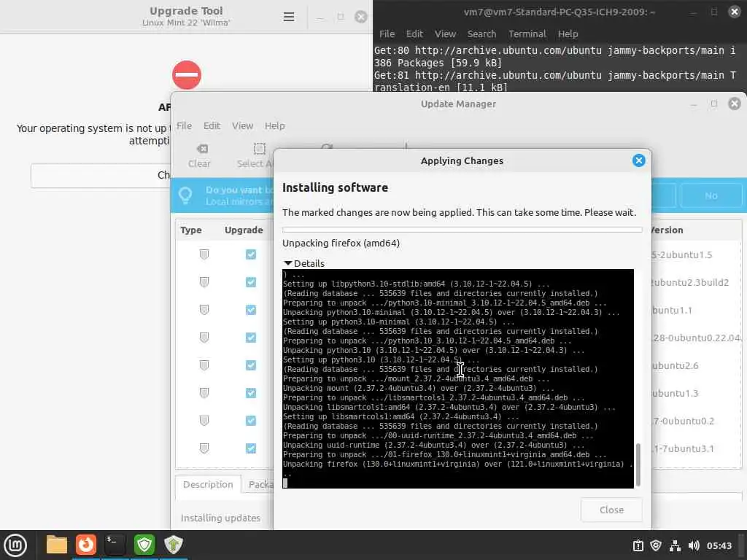Click the clipboard tray icon
The width and height of the screenshot is (747, 560).
(x=638, y=545)
